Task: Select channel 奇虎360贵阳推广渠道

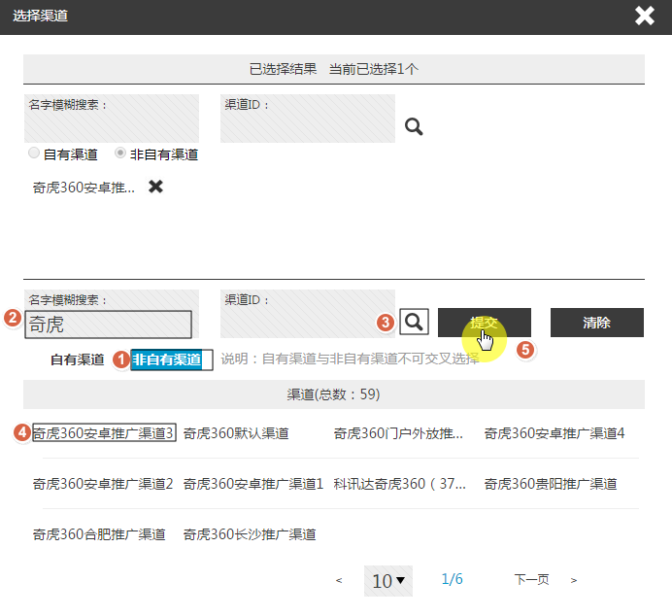Action: click(551, 484)
